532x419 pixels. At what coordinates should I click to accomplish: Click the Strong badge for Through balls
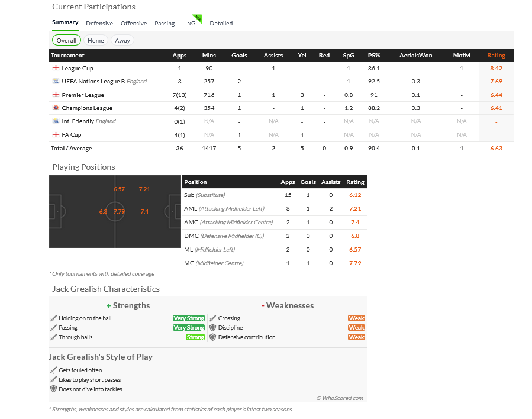click(195, 337)
